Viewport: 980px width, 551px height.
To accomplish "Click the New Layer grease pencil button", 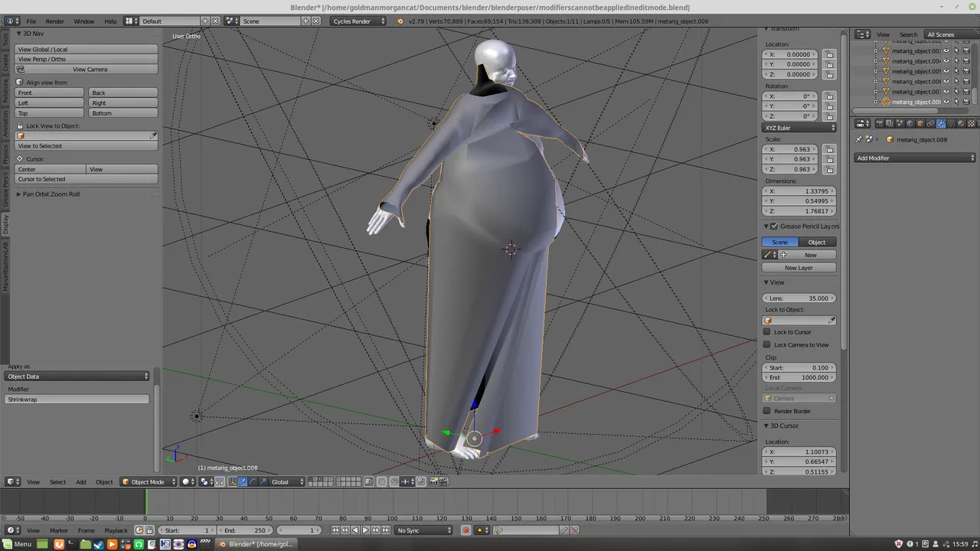I will (799, 267).
